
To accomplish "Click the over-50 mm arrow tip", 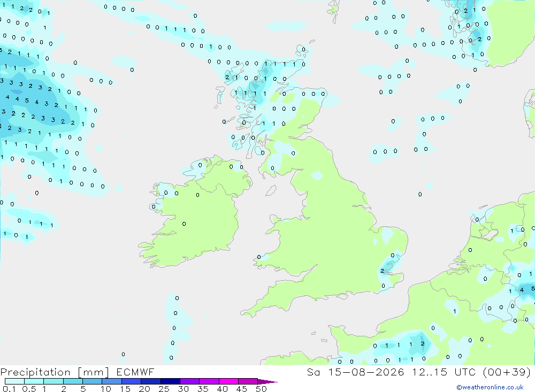I will click(x=267, y=382).
